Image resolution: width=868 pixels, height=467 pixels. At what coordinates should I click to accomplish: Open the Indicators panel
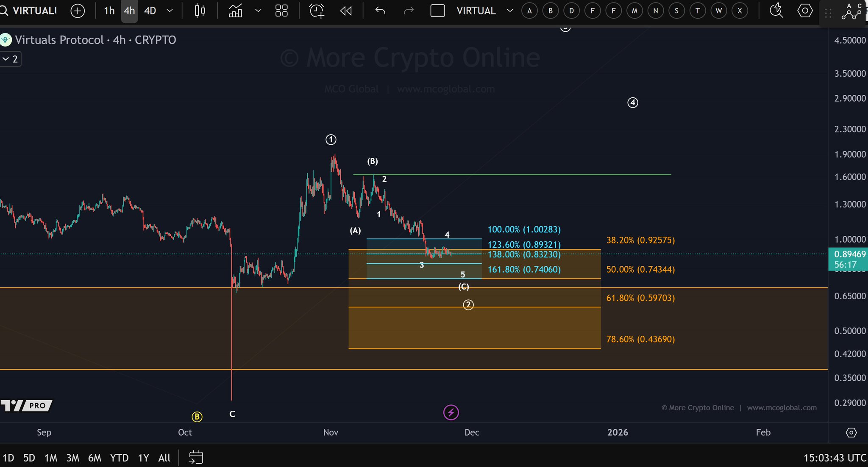(236, 11)
